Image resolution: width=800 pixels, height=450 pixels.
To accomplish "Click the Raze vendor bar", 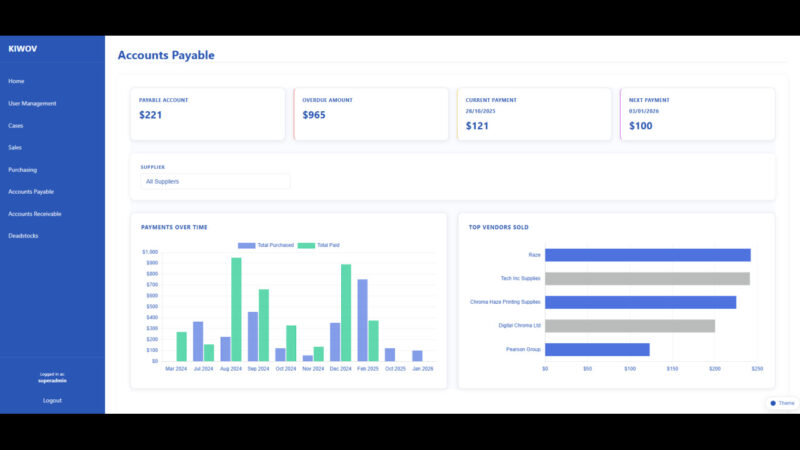I will [647, 255].
